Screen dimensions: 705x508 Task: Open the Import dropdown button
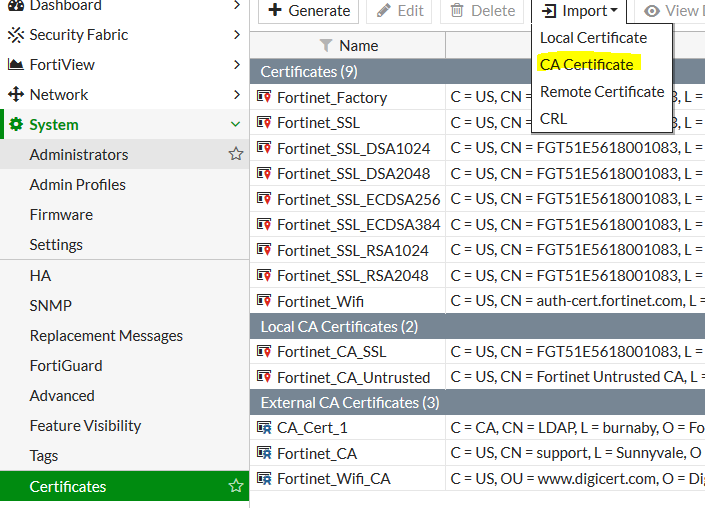(x=579, y=11)
